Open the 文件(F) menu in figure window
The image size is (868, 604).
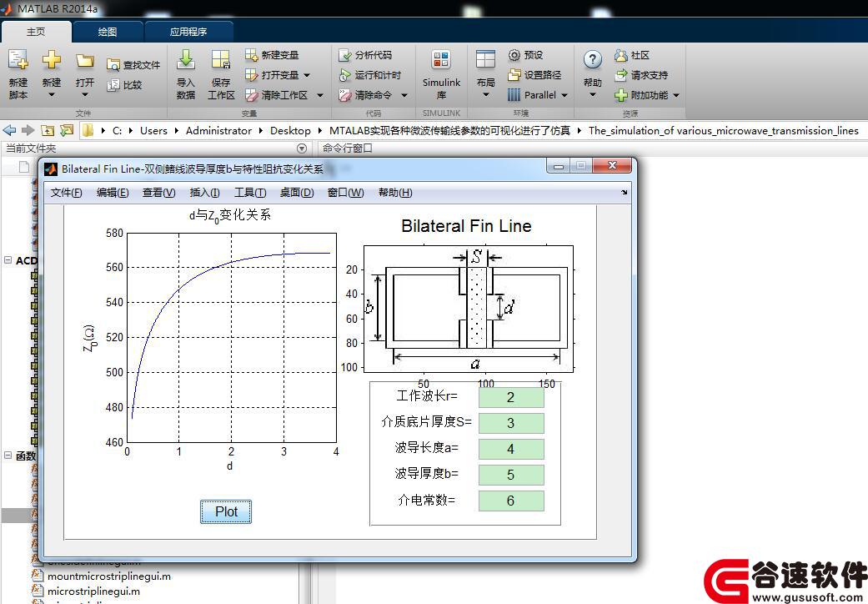(67, 193)
